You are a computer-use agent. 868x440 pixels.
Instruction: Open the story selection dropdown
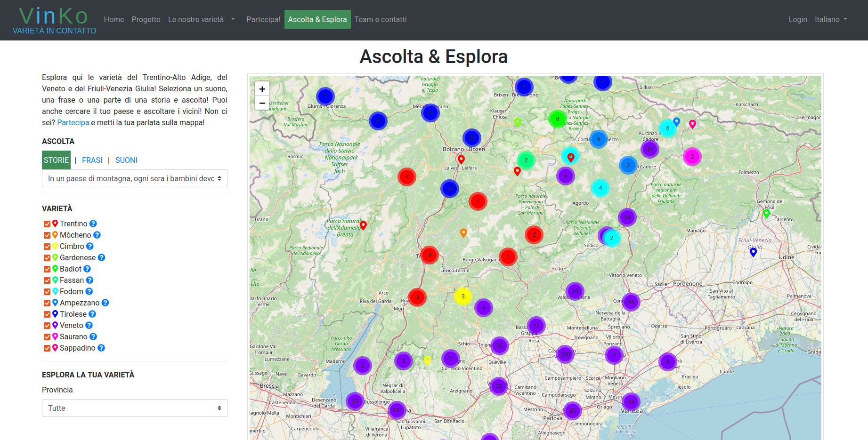pyautogui.click(x=135, y=178)
